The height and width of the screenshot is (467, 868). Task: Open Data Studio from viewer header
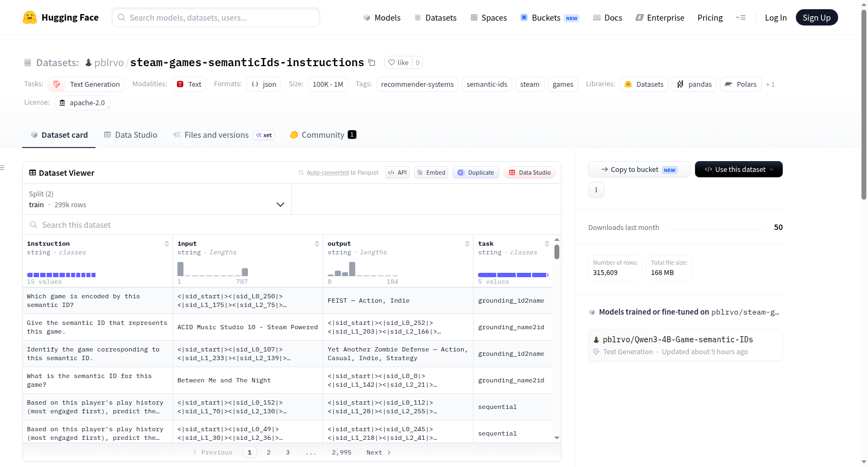click(529, 172)
